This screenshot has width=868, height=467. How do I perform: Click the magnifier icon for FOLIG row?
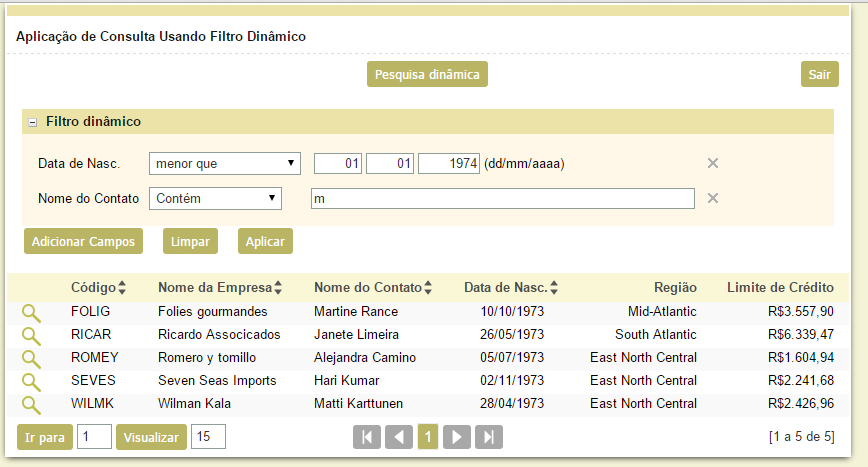point(31,312)
